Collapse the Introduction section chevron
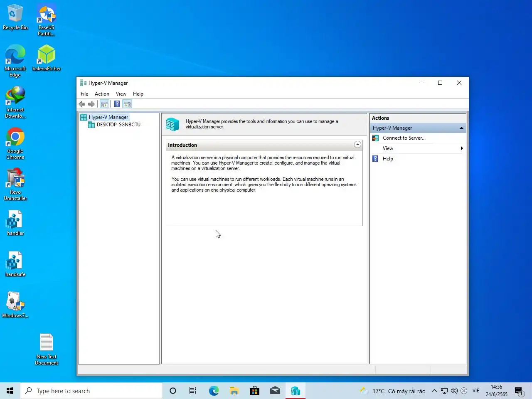Viewport: 532px width, 399px height. (x=357, y=145)
